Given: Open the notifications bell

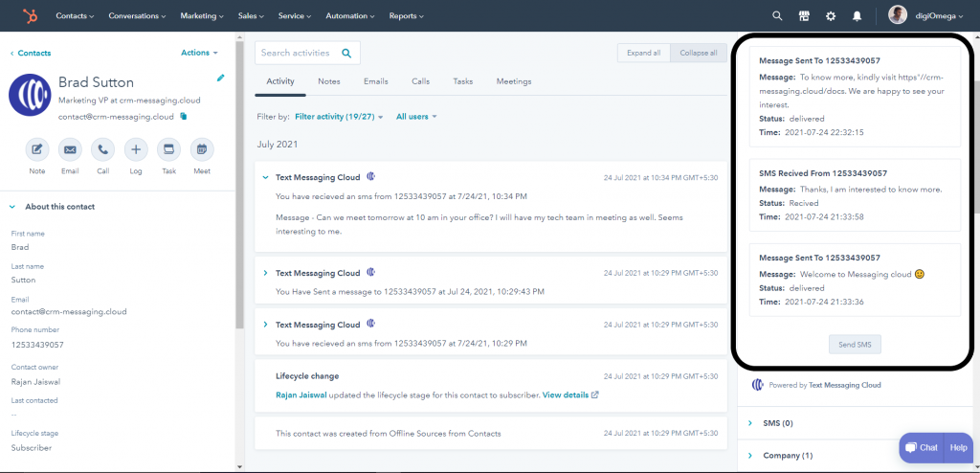Looking at the screenshot, I should [x=857, y=16].
